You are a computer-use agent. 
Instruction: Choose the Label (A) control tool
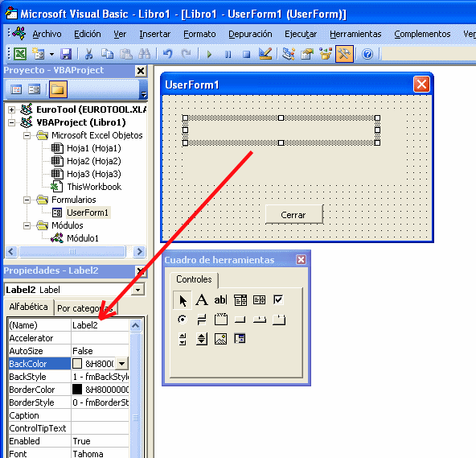pyautogui.click(x=202, y=300)
